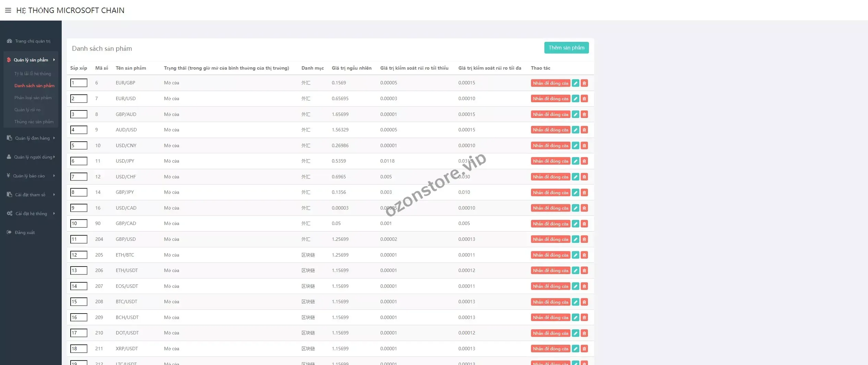
Task: Edit the USD/JPY product via pencil icon
Action: 576,161
